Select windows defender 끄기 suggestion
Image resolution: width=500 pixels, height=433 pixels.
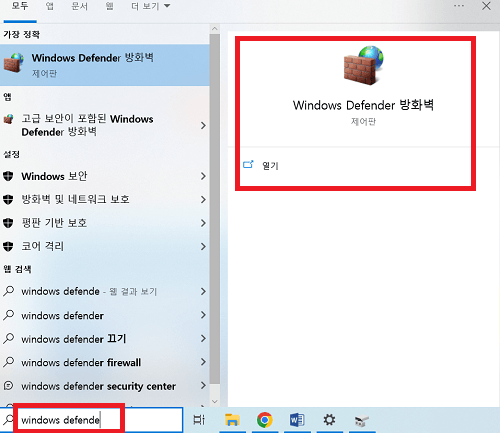tap(105, 339)
